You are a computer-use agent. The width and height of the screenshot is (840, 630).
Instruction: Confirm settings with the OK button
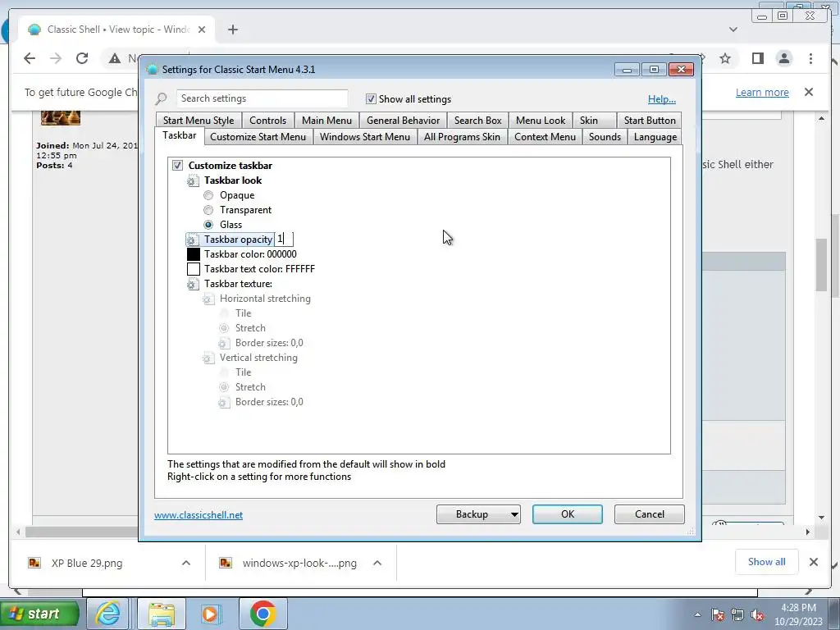[x=568, y=514]
